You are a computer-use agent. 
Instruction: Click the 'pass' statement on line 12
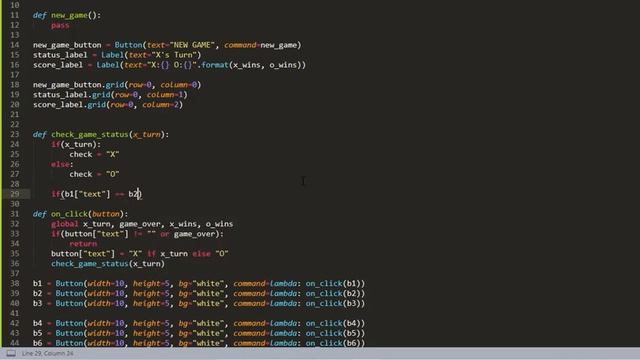click(60, 25)
